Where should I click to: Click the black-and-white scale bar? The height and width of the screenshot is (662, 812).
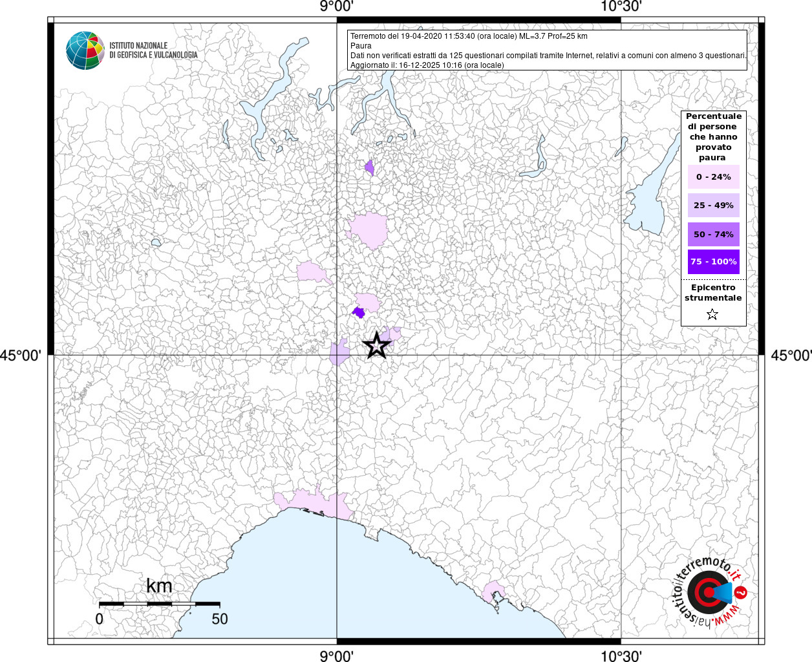159,604
